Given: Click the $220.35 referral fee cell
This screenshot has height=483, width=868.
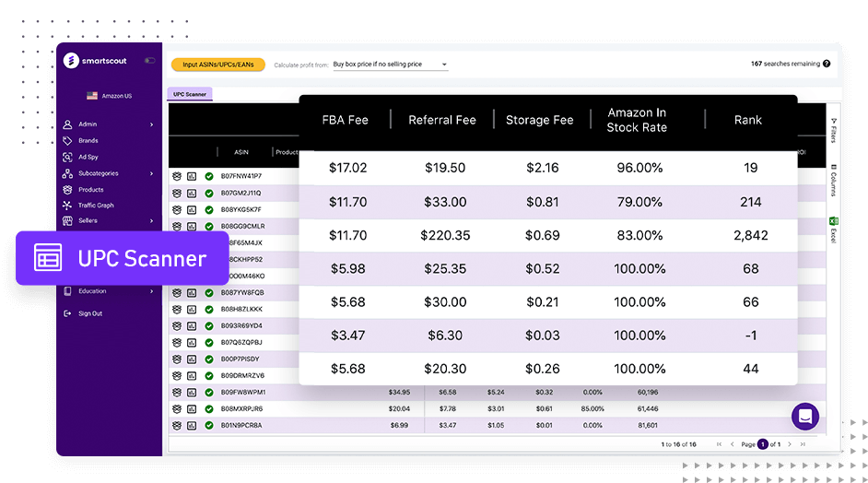Looking at the screenshot, I should (x=445, y=235).
